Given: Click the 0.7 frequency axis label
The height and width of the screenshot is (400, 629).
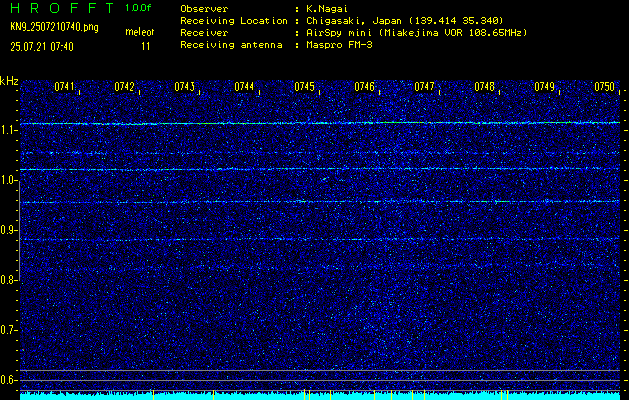Looking at the screenshot, I should pos(8,330).
